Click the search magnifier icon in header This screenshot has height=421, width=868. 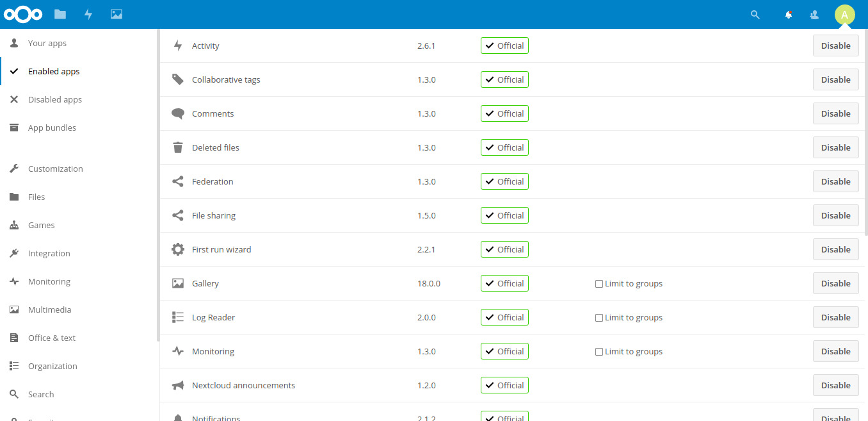pos(755,15)
